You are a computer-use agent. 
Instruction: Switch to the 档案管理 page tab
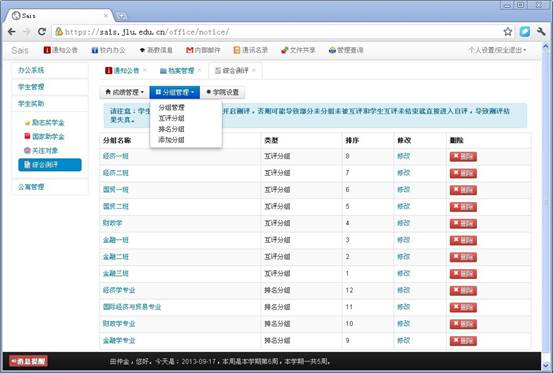[x=177, y=71]
